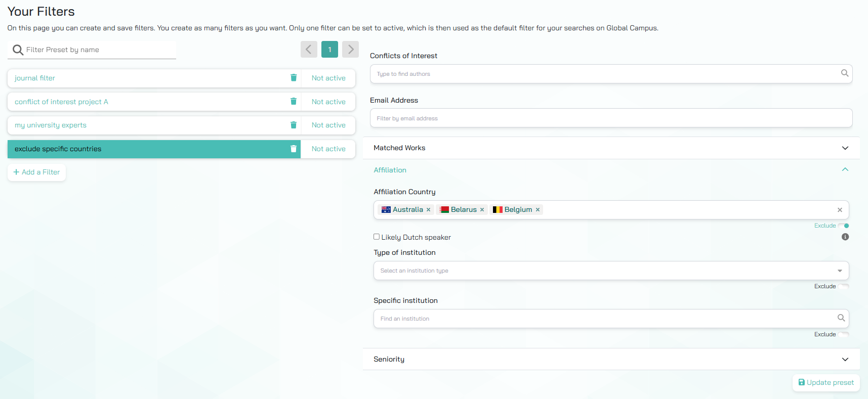Collapse the Affiliation section
This screenshot has height=399, width=868.
pyautogui.click(x=845, y=170)
